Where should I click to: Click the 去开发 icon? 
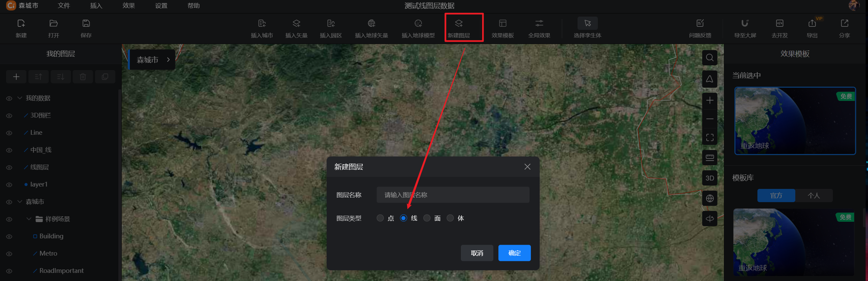(779, 23)
